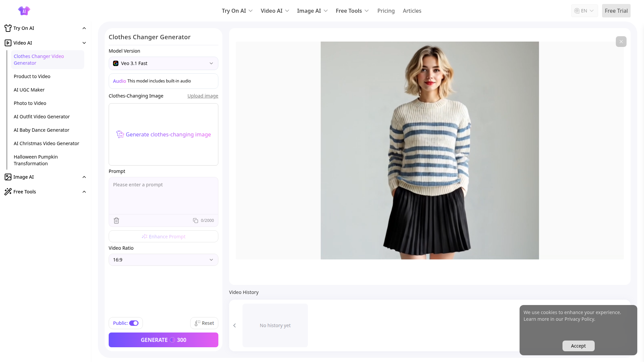This screenshot has width=644, height=362.
Task: Close the preview image with X icon
Action: click(x=621, y=42)
